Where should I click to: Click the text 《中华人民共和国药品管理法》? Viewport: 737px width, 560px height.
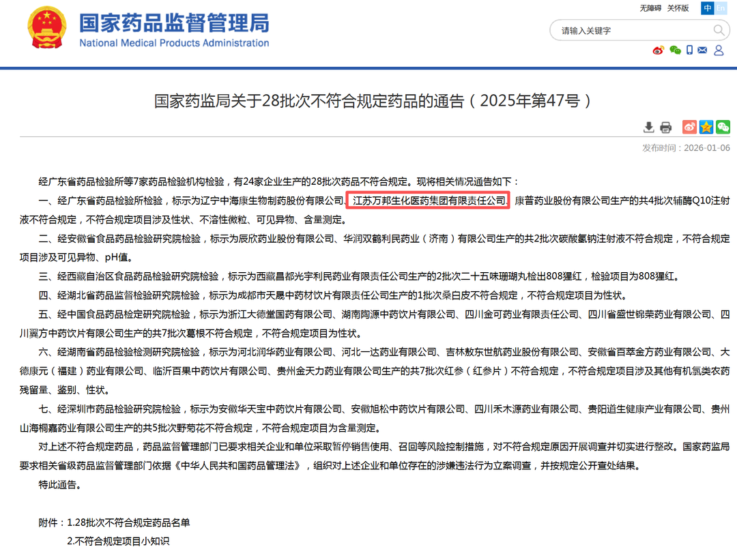(237, 466)
